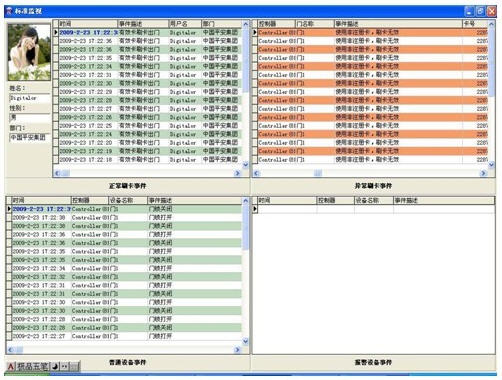Click current-record arrow in alarm device events grid
Image resolution: width=502 pixels, height=380 pixels.
tap(255, 209)
